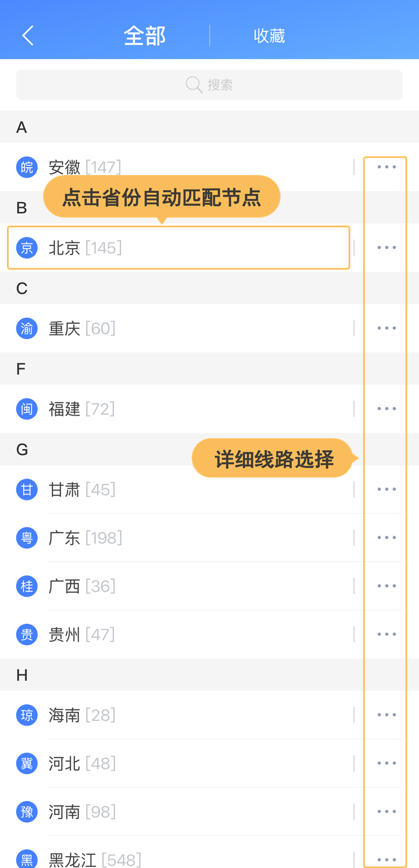Select 广西 [36] province row

pyautogui.click(x=177, y=586)
